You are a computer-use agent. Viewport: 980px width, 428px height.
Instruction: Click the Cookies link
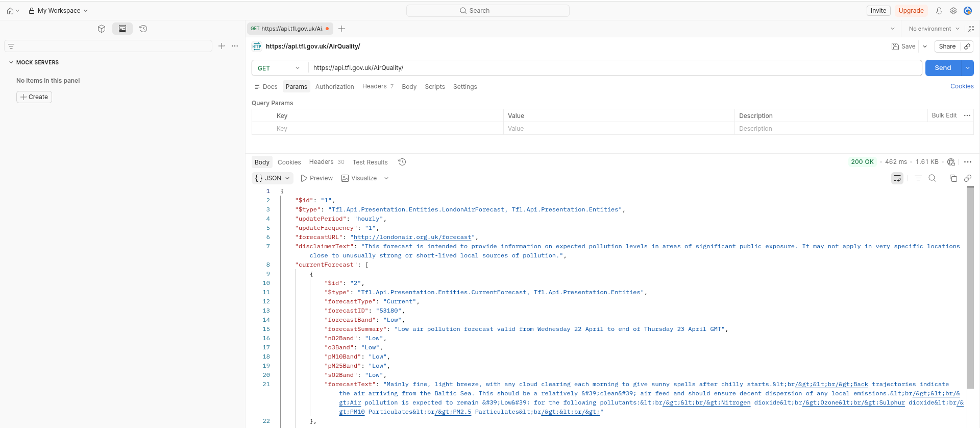click(962, 86)
